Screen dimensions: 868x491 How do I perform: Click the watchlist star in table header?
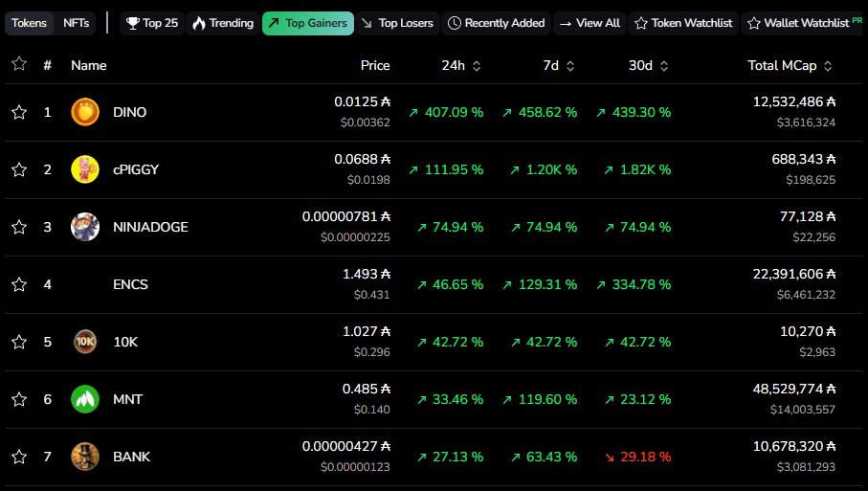(19, 64)
